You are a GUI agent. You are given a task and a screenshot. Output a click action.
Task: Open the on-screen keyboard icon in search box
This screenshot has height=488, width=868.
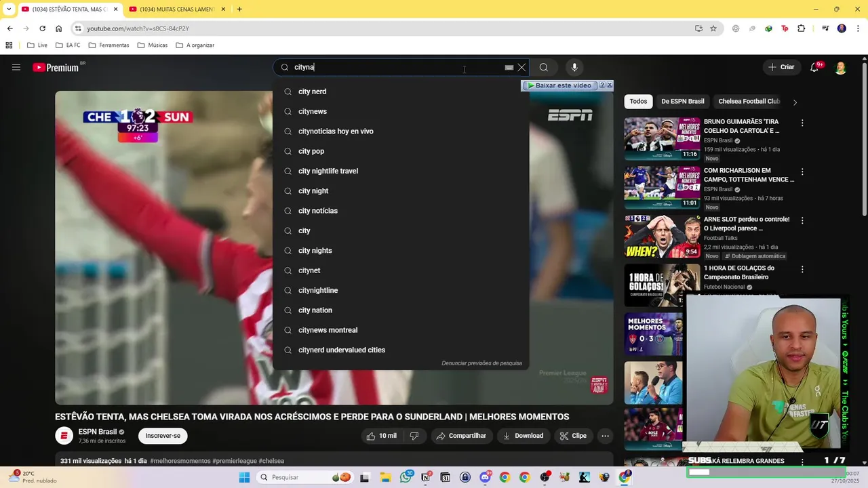(x=509, y=67)
